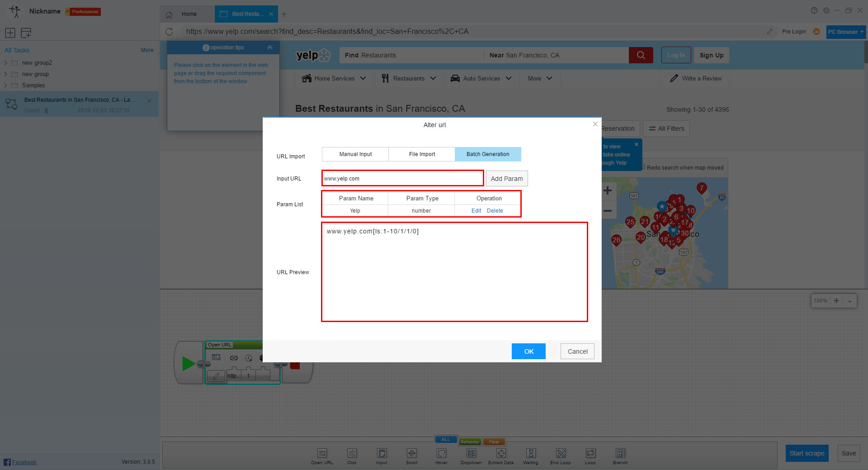Viewport: 868px width, 470px height.
Task: Switch to the Behavior components tab
Action: pyautogui.click(x=470, y=442)
